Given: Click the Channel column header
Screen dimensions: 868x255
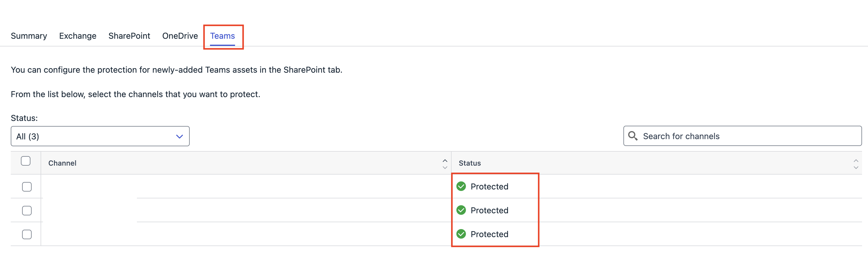Looking at the screenshot, I should 62,163.
